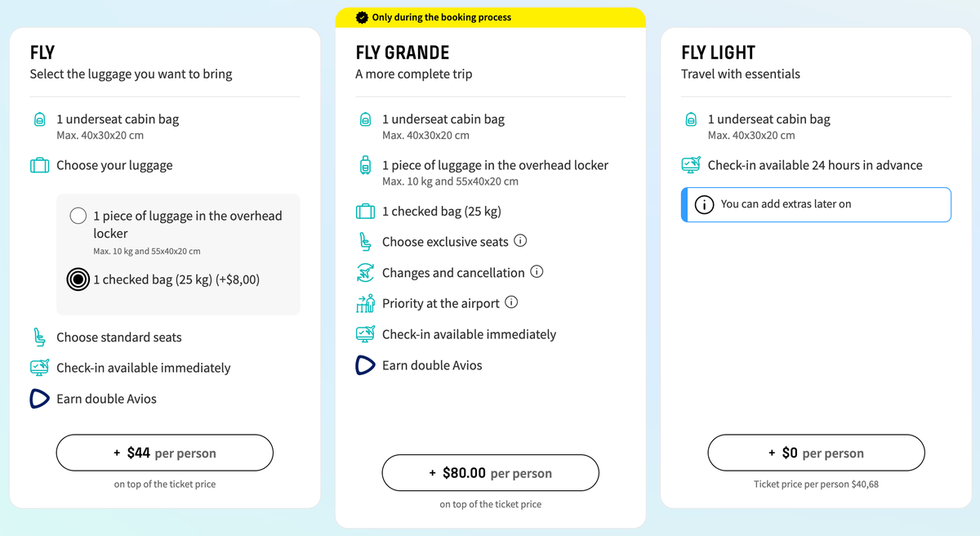Click the check-in icon in FLY LIGHT card
This screenshot has width=980, height=536.
coord(691,164)
